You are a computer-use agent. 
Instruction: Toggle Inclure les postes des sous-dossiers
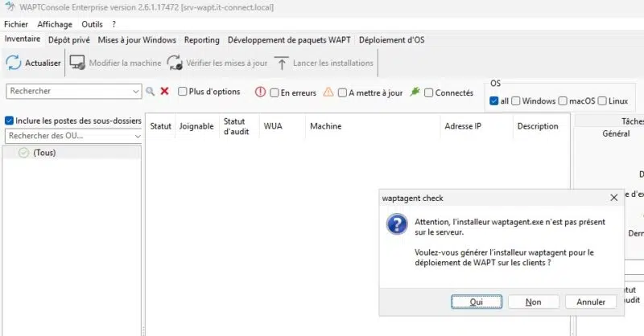click(x=9, y=121)
